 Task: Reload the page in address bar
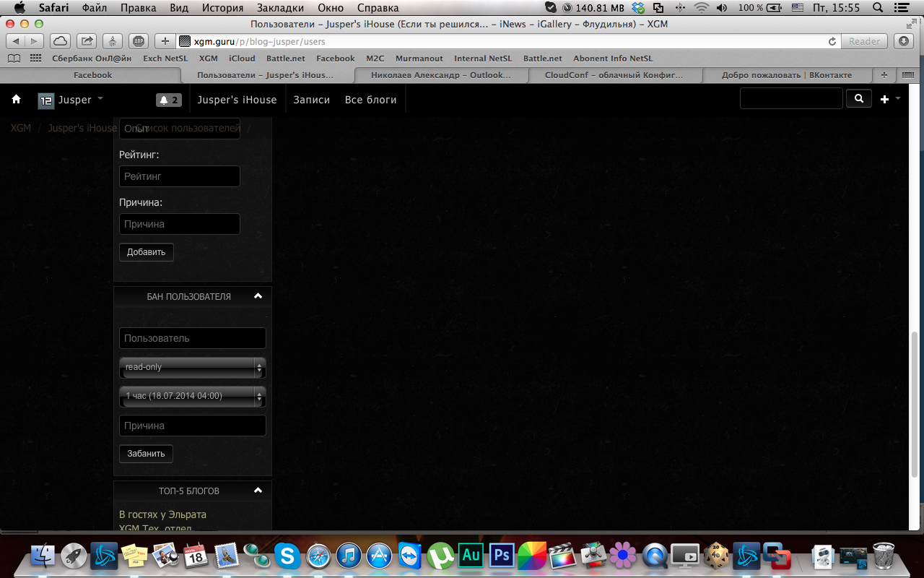click(x=832, y=42)
